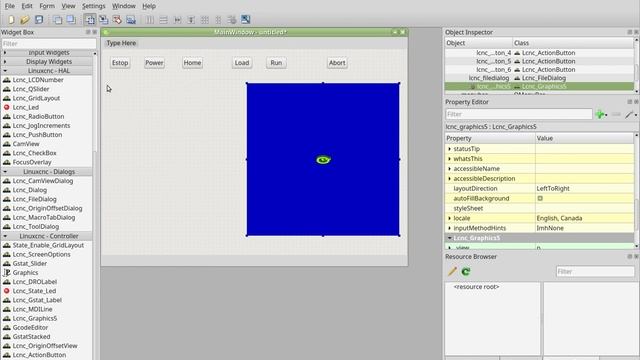
Task: Expand the statusTip property row
Action: coord(450,149)
